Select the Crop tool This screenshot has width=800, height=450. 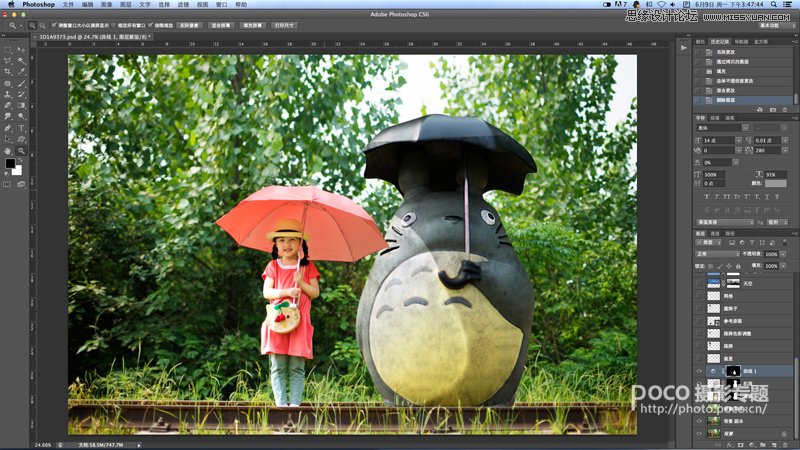pos(8,72)
